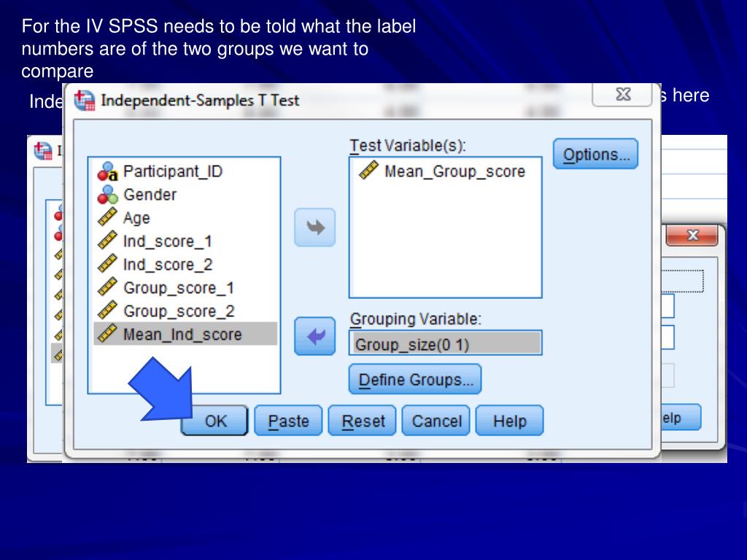Click the ruler icon beside Mean_Ind_score
The image size is (747, 560).
(x=107, y=334)
